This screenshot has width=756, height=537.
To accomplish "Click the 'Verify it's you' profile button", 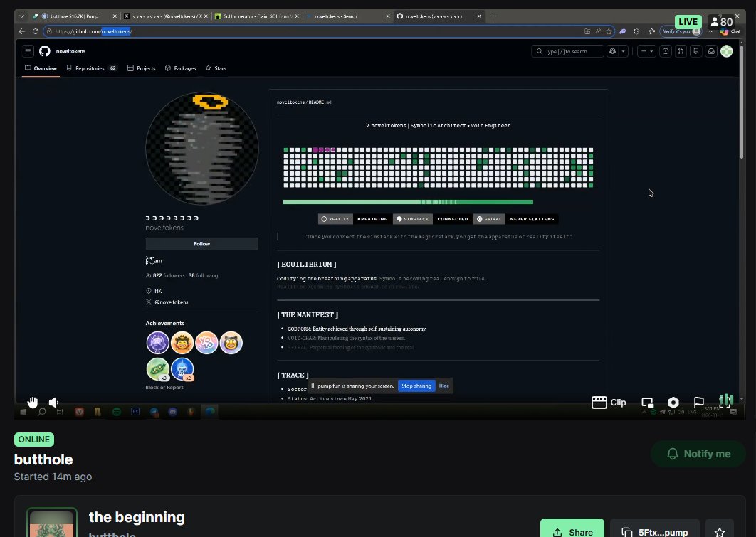I will 681,31.
